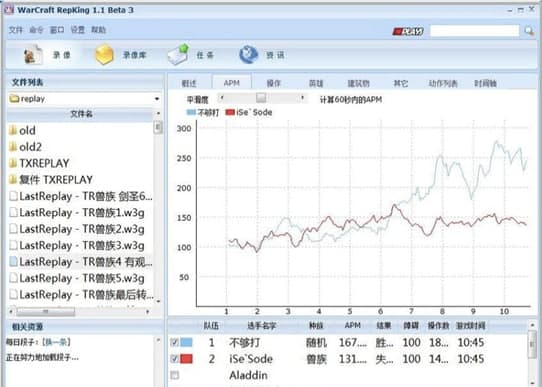
Task: Switch to the APM tab
Action: click(232, 83)
